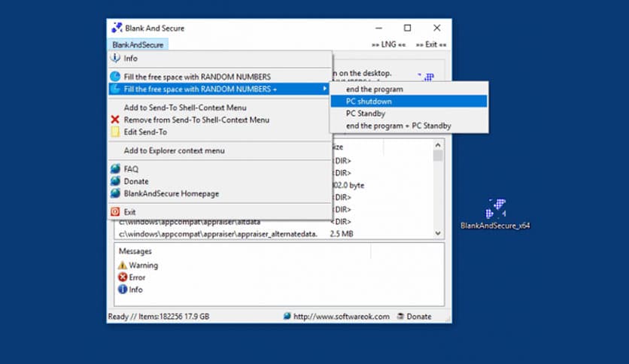
Task: Open the LNG language menu
Action: point(388,44)
